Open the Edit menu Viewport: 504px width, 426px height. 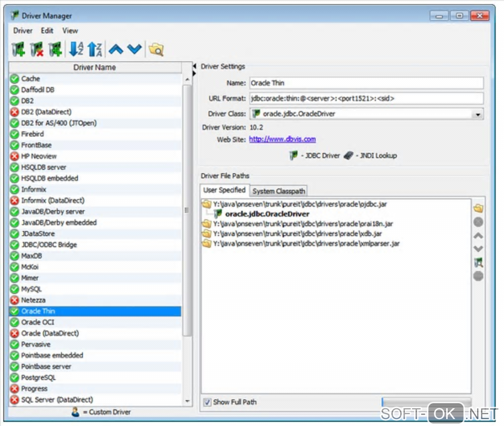47,31
